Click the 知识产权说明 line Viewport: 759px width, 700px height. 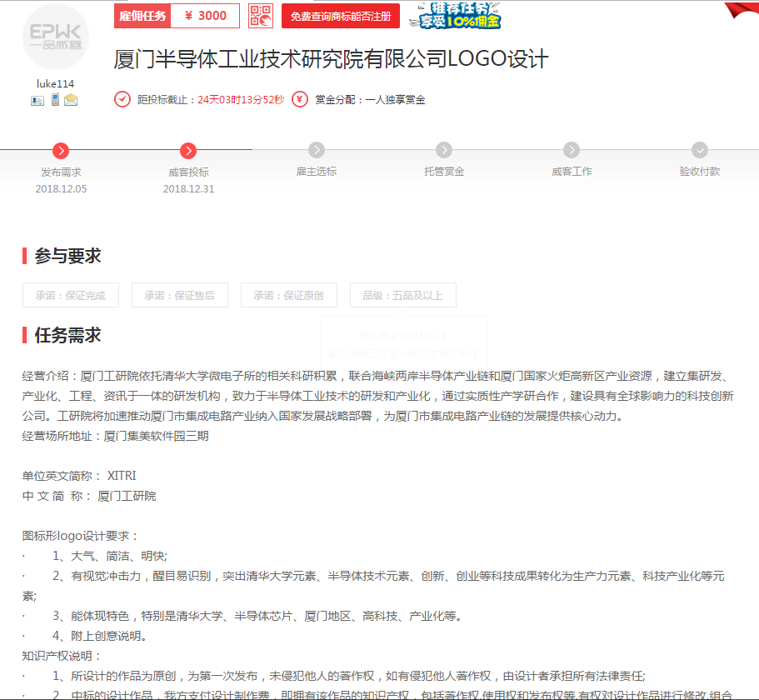coord(62,656)
